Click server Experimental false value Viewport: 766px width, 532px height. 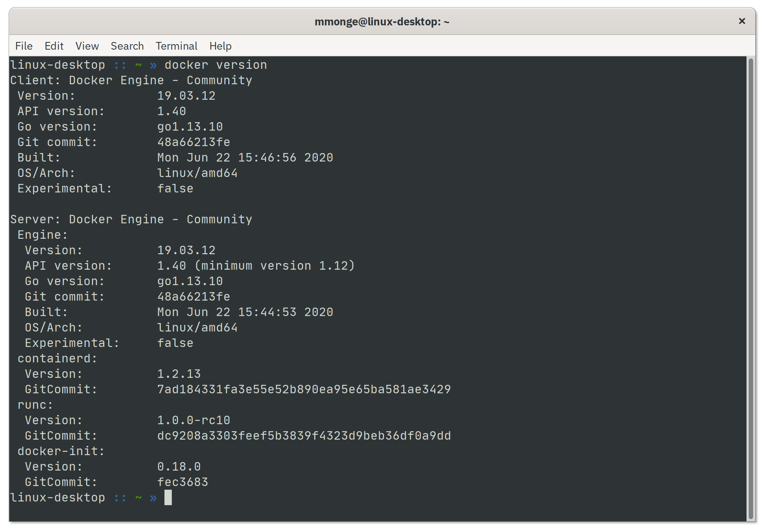[175, 343]
